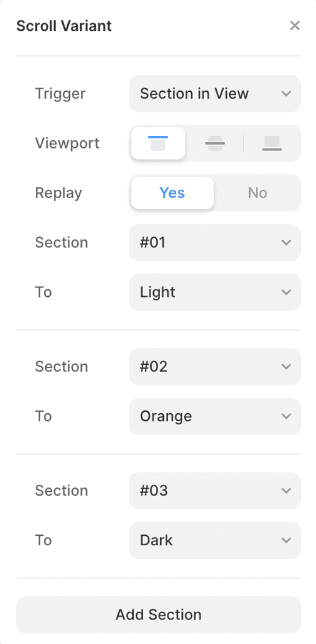Image resolution: width=316 pixels, height=644 pixels.
Task: Select the top viewport alignment icon
Action: 158,143
